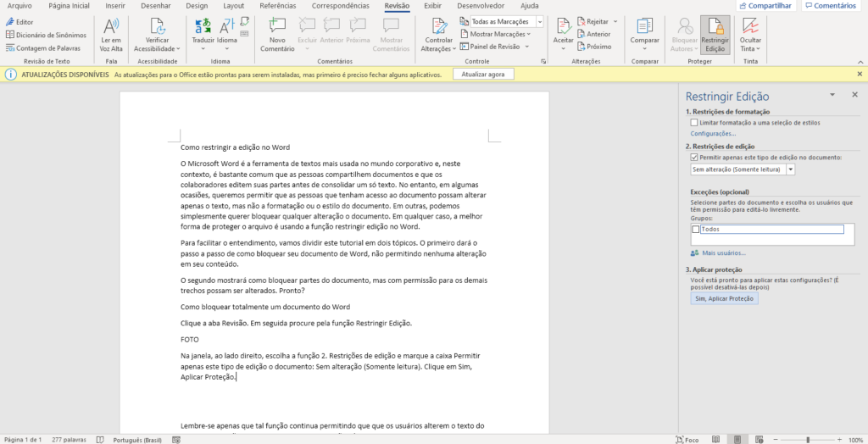Image resolution: width=868 pixels, height=444 pixels.
Task: Toggle Controlar Alterações
Action: pos(439,35)
